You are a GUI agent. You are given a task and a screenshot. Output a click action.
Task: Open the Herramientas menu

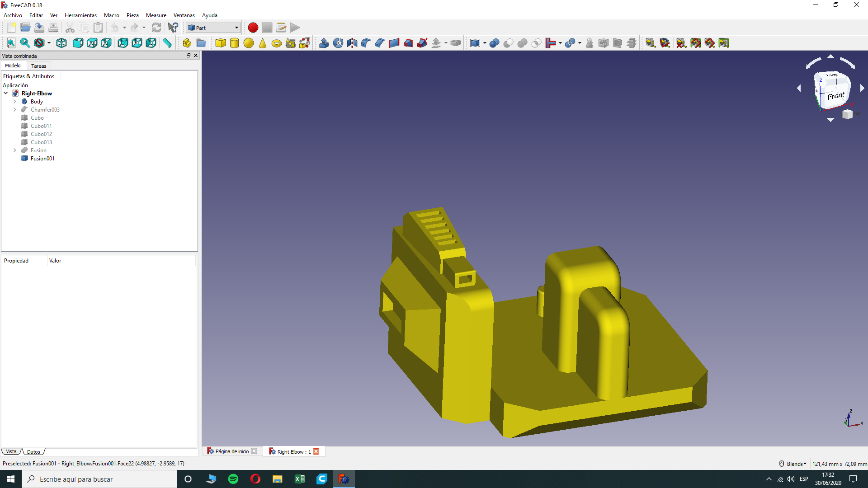pyautogui.click(x=80, y=15)
